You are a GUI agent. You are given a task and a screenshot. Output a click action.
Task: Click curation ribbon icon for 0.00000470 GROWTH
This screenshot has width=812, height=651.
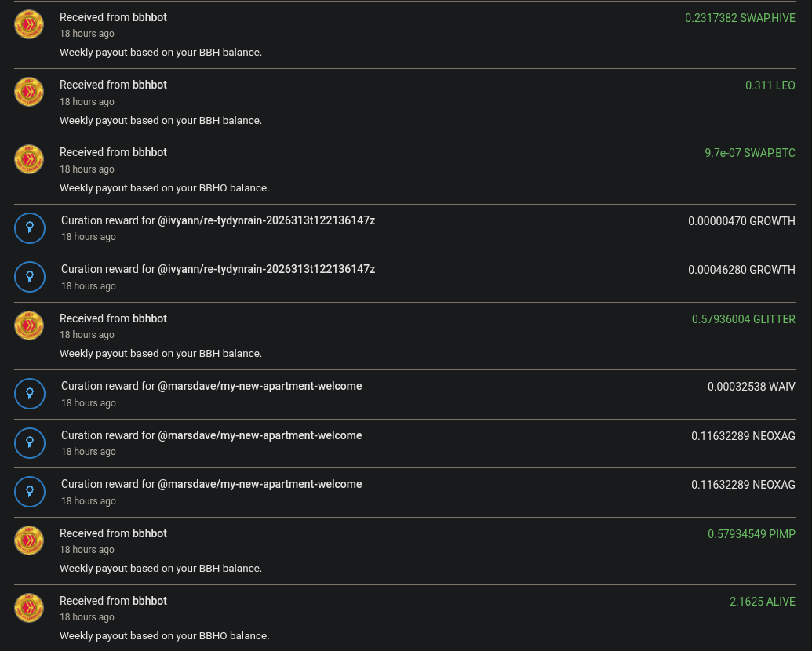click(29, 227)
